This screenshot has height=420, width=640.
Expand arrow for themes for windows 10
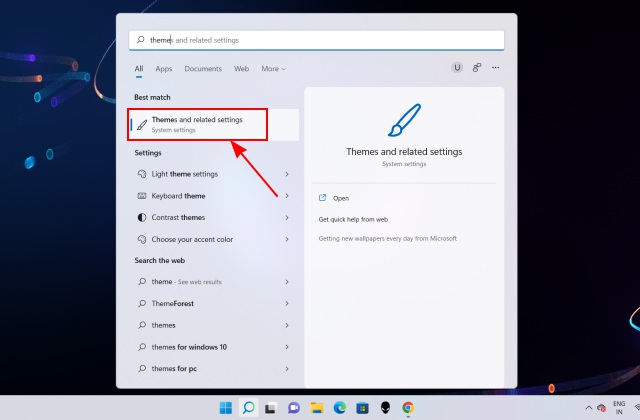click(287, 347)
